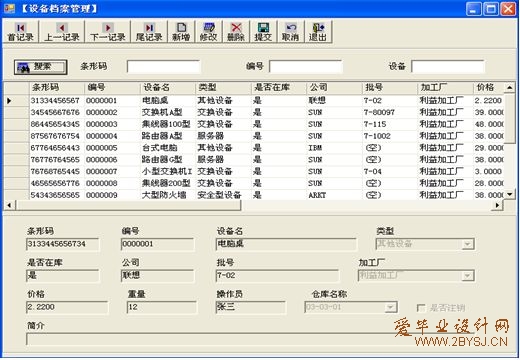Toggle the 是否注销 checkbox
Screen dimensions: 520x360
(x=421, y=308)
